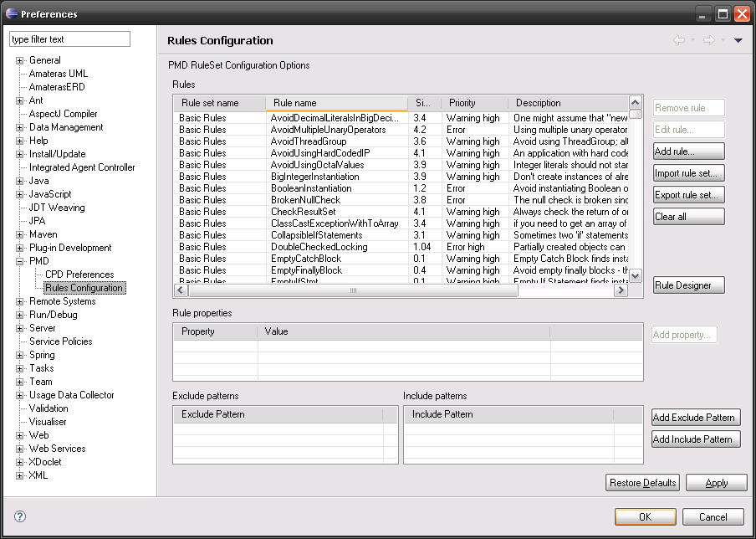
Task: Click the back navigation arrow icon
Action: click(x=679, y=40)
